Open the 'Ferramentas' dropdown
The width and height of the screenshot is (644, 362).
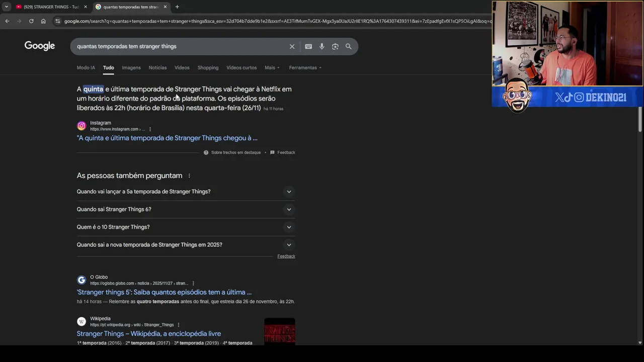(305, 67)
